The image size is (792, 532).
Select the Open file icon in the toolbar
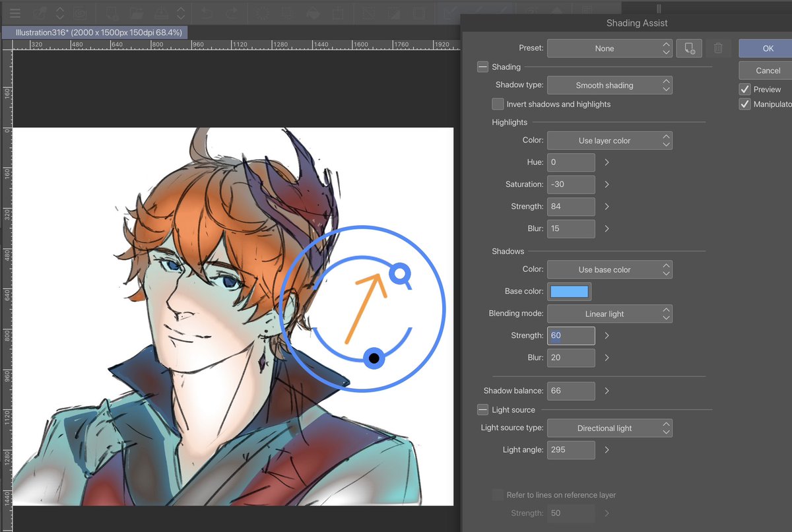coord(137,12)
